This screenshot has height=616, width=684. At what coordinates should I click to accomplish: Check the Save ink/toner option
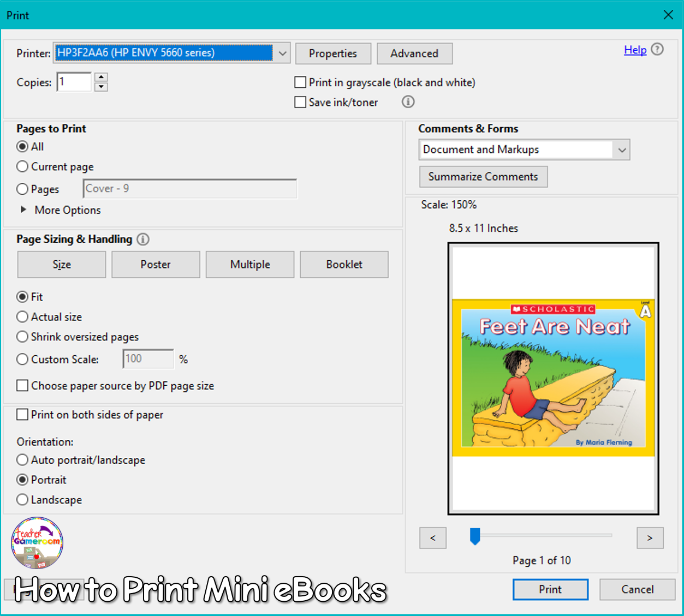tap(300, 102)
